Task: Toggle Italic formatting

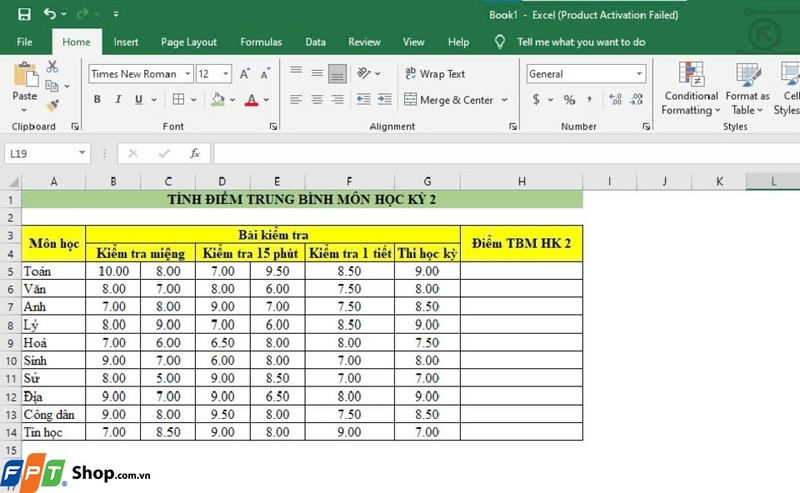Action: point(121,100)
